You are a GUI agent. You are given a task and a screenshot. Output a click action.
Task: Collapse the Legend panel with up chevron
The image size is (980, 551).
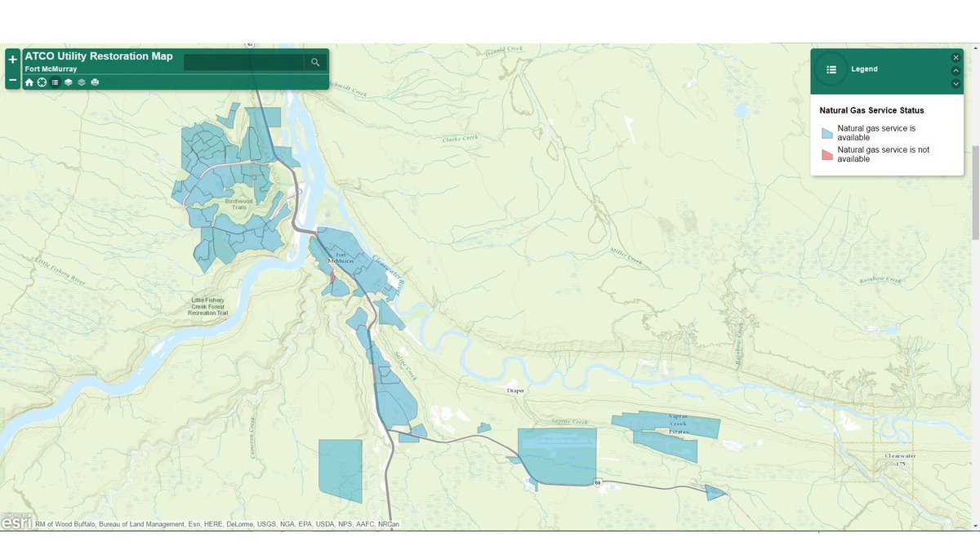pyautogui.click(x=955, y=70)
